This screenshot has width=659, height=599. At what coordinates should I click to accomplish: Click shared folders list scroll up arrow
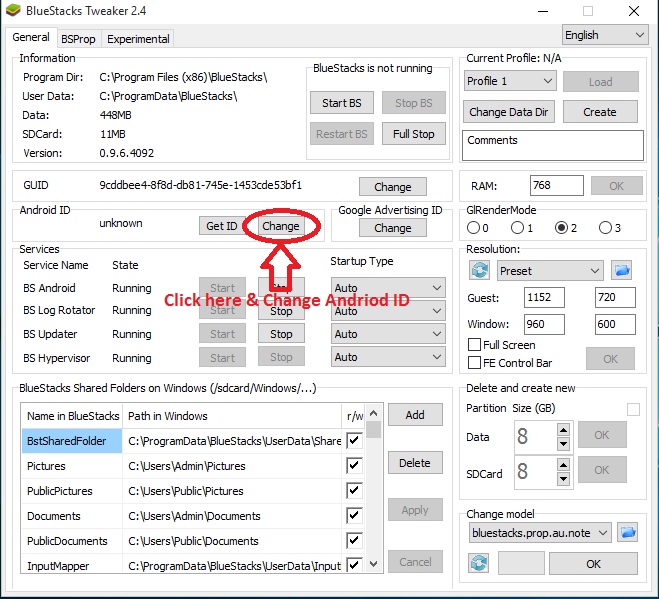373,413
